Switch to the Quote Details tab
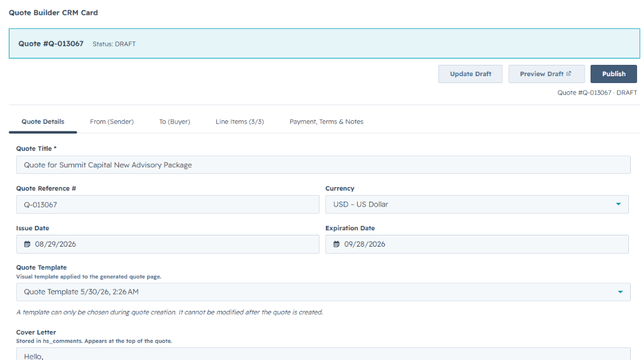The image size is (644, 360). [43, 121]
